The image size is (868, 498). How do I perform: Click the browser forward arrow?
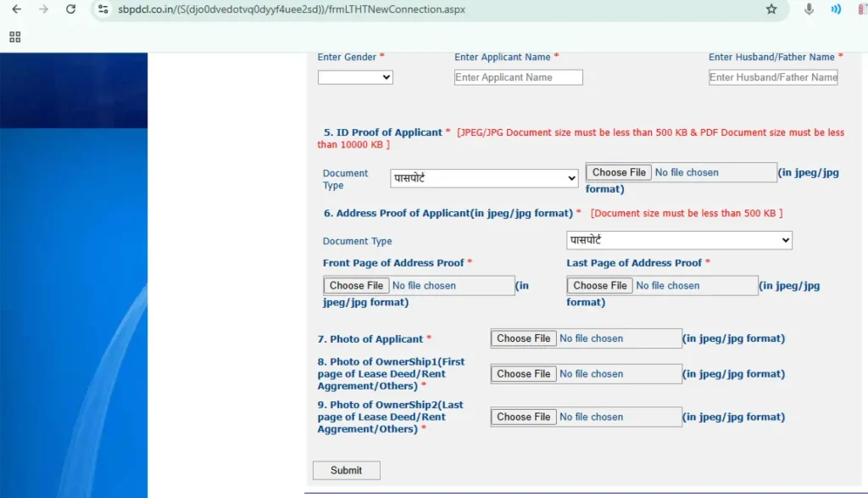click(x=43, y=9)
